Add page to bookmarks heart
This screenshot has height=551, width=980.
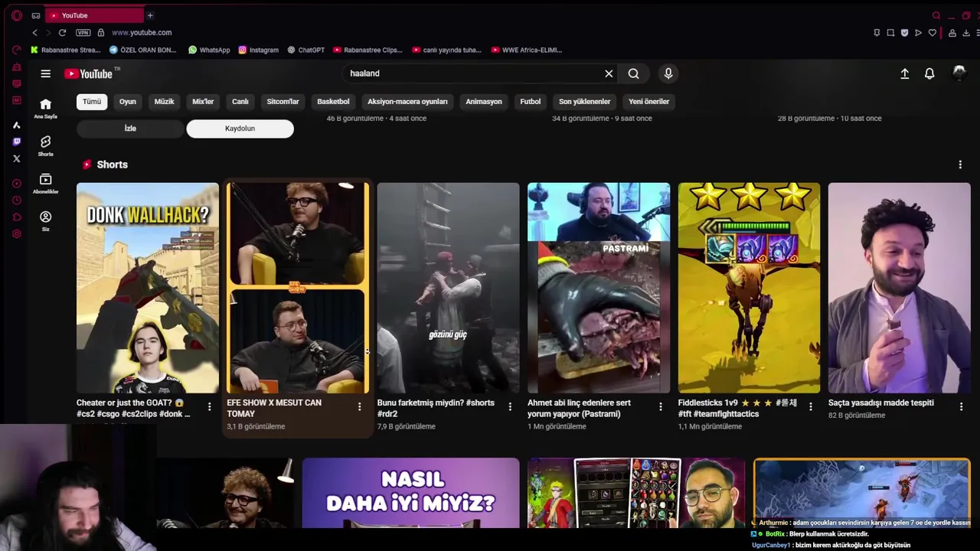pyautogui.click(x=933, y=33)
